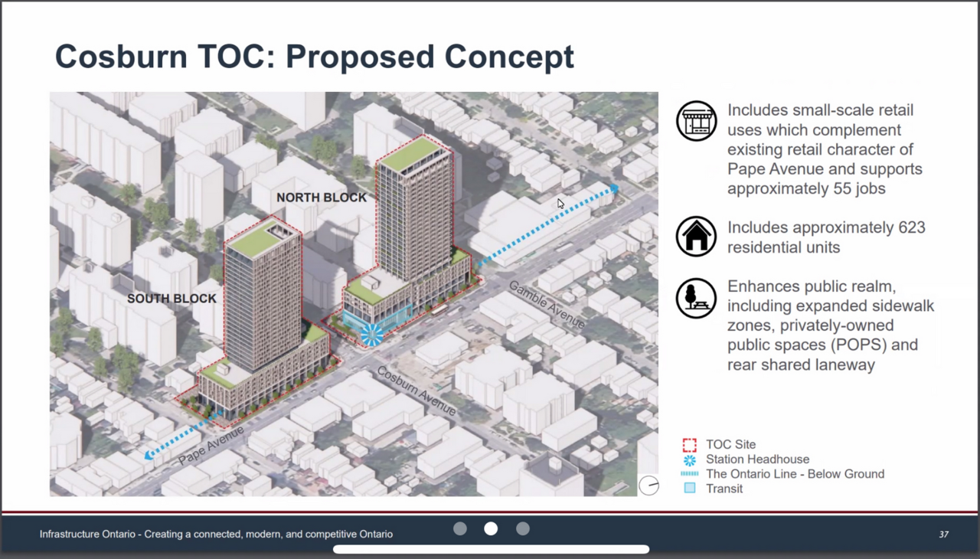Click the slide number 37

coord(943,534)
